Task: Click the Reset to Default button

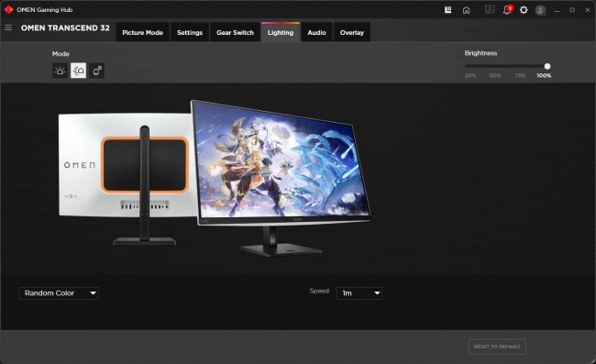Action: [497, 347]
